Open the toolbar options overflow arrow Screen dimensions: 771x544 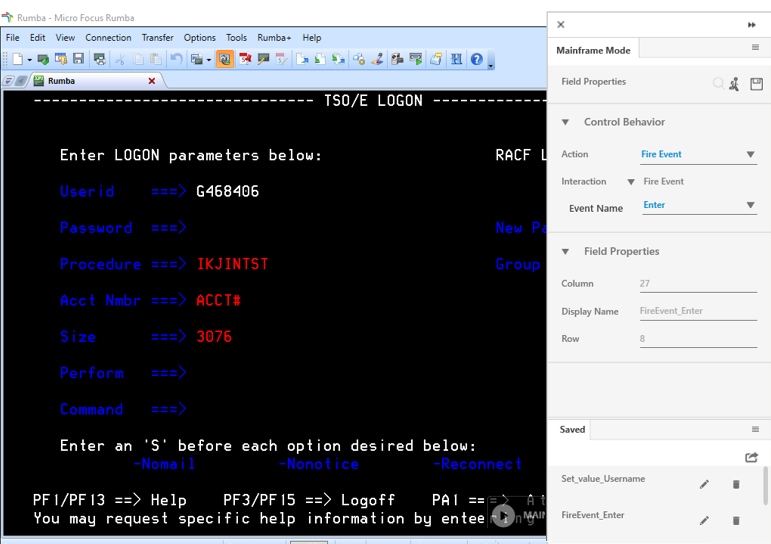pos(490,65)
